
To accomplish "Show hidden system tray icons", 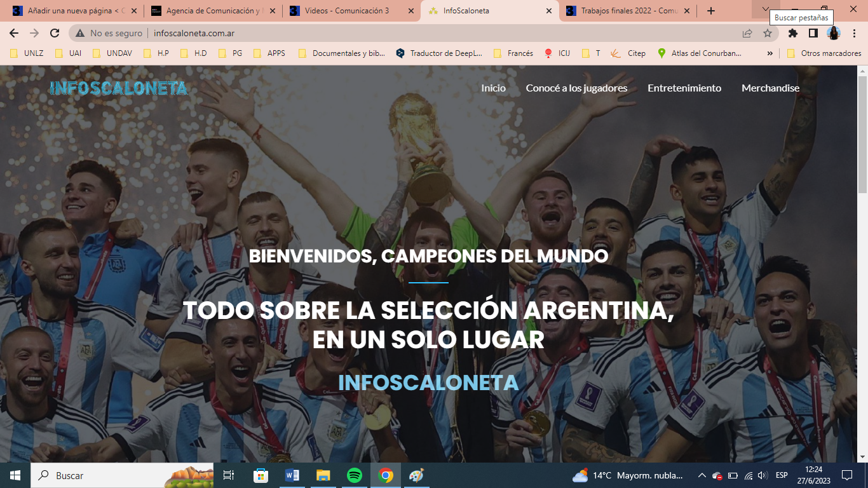I will click(x=702, y=475).
